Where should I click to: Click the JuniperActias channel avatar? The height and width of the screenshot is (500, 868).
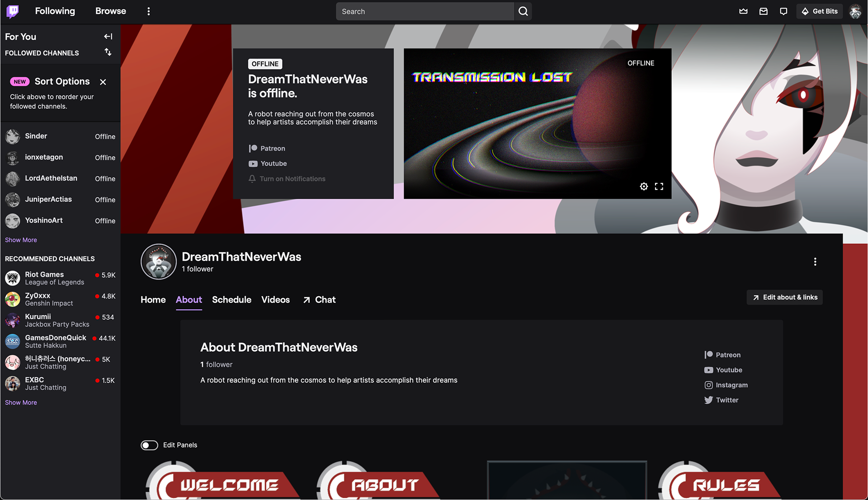coord(13,200)
